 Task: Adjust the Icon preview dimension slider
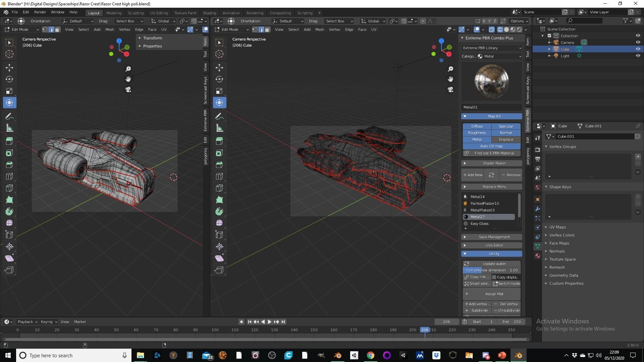[492, 270]
